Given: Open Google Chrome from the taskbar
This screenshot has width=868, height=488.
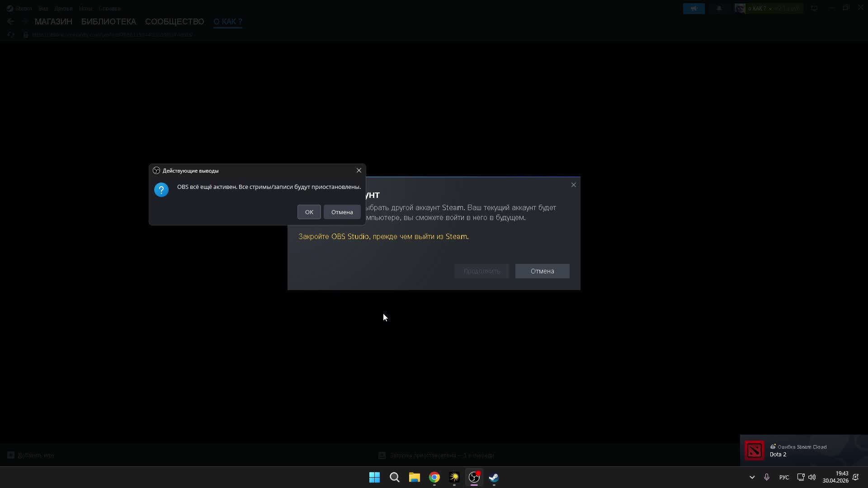Looking at the screenshot, I should coord(434,478).
